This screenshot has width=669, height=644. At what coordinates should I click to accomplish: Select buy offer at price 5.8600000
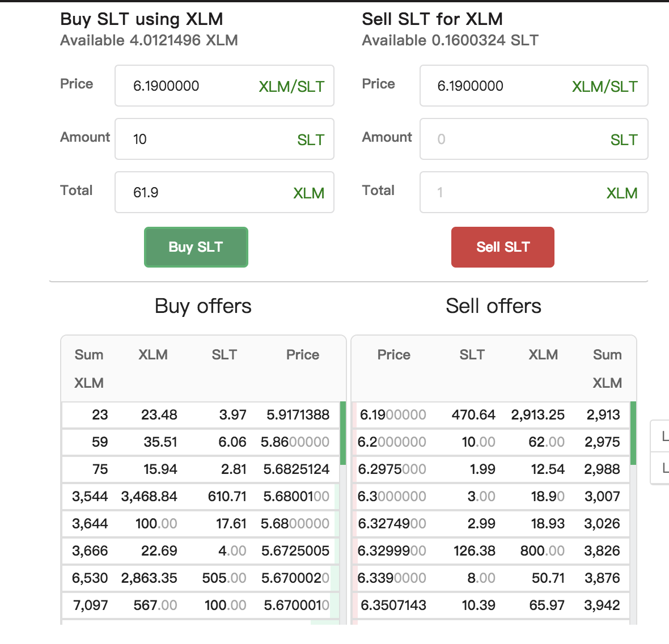201,442
